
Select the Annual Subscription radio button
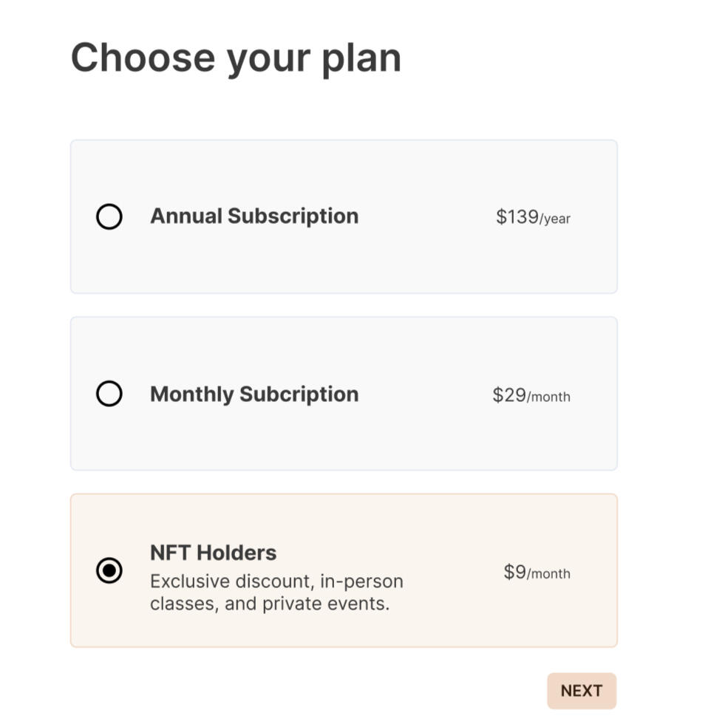(x=109, y=216)
